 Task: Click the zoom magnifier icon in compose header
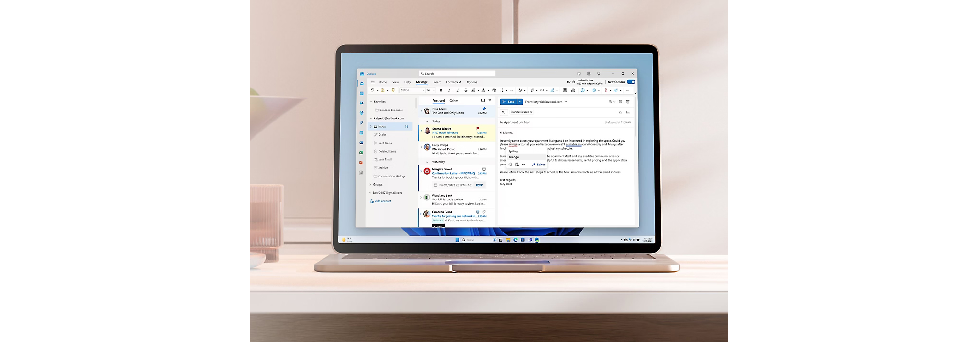click(611, 102)
